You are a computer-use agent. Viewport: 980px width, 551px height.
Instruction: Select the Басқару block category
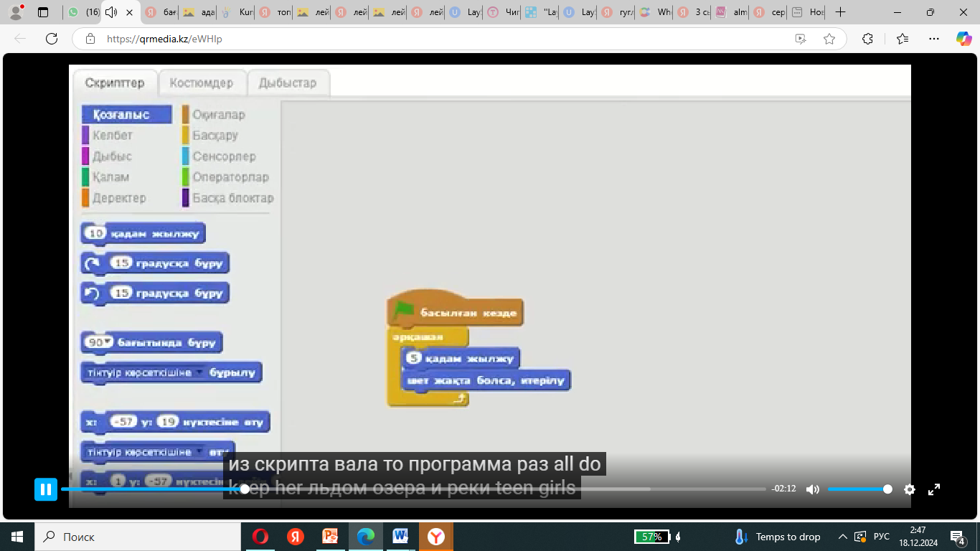pyautogui.click(x=210, y=136)
